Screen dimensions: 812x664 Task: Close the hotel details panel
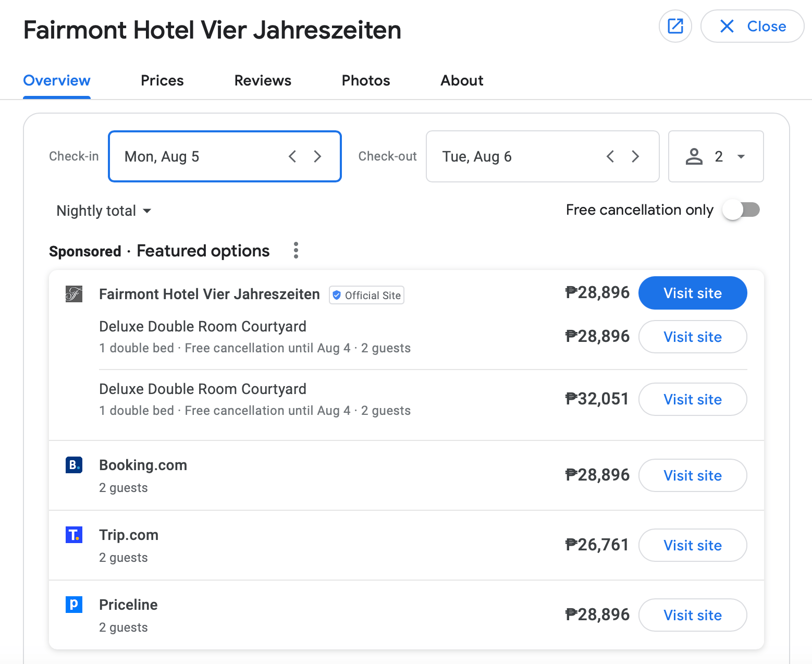pyautogui.click(x=752, y=26)
